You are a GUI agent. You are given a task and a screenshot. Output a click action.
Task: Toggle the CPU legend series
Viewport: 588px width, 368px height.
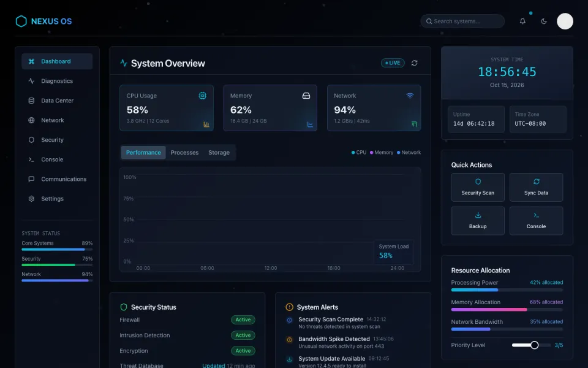[x=358, y=153]
